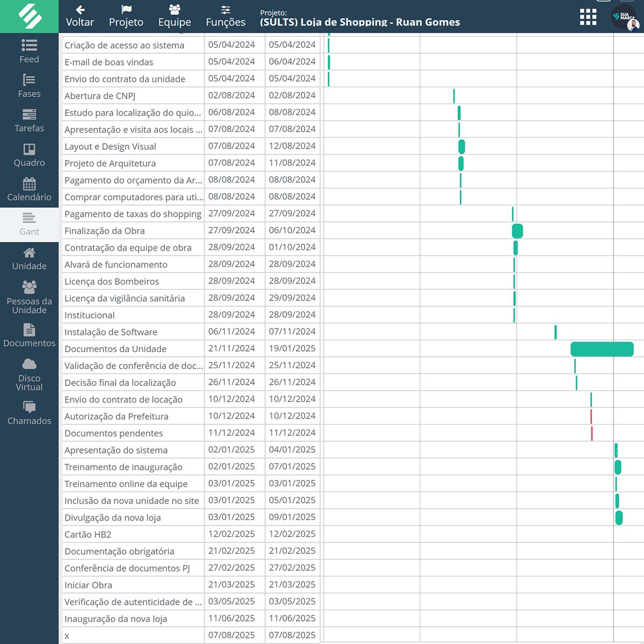The image size is (644, 644).
Task: Open Projeto via the flag icon
Action: tap(126, 9)
